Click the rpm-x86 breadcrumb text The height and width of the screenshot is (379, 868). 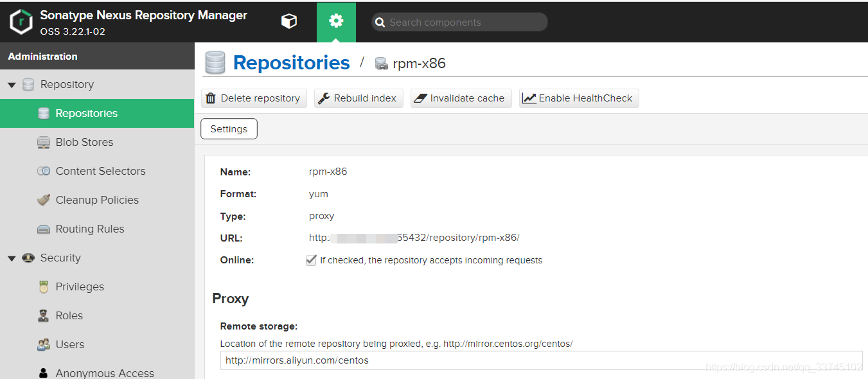click(420, 64)
